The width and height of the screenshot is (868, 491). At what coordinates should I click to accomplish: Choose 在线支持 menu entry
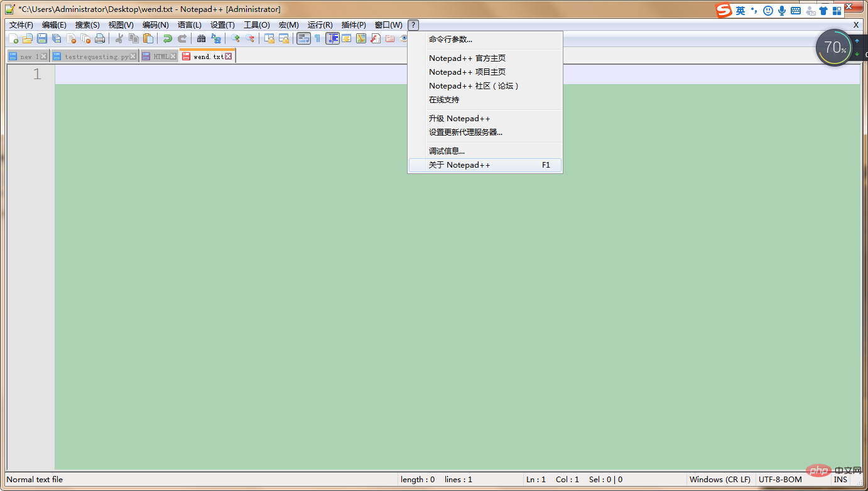tap(485, 100)
